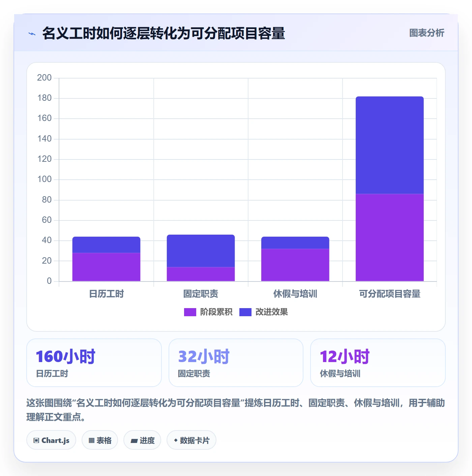Viewport: 472px width, 476px height.
Task: Click the Chart.js tag chip
Action: [51, 440]
